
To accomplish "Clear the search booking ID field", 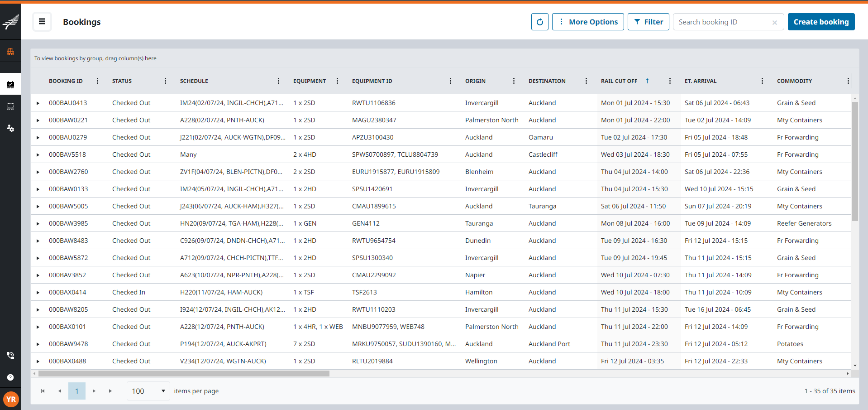I will [774, 22].
